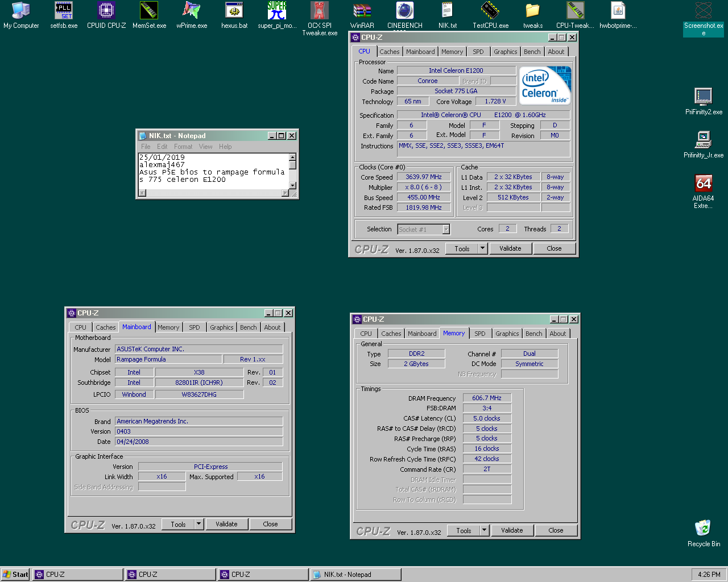The width and height of the screenshot is (728, 582).
Task: Switch to SPD tab in CPU window
Action: click(x=478, y=52)
